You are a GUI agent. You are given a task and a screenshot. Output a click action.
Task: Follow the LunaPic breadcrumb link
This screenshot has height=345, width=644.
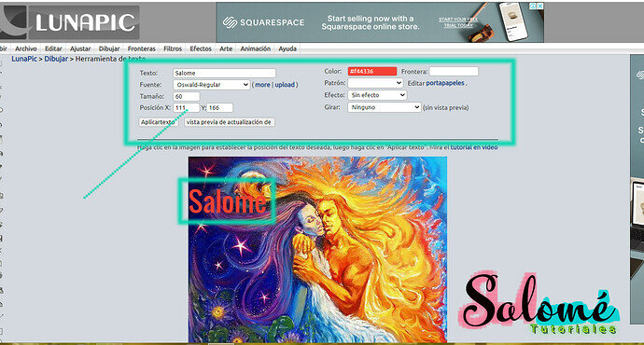click(x=24, y=59)
